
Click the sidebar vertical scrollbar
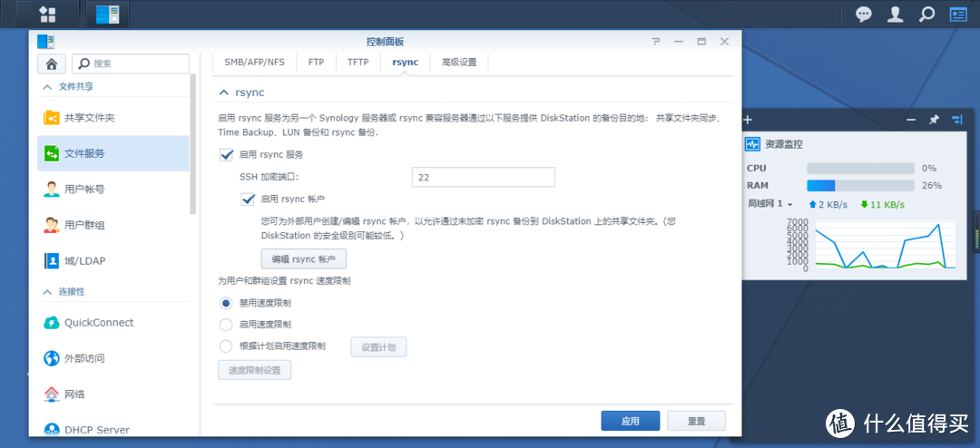click(x=193, y=143)
